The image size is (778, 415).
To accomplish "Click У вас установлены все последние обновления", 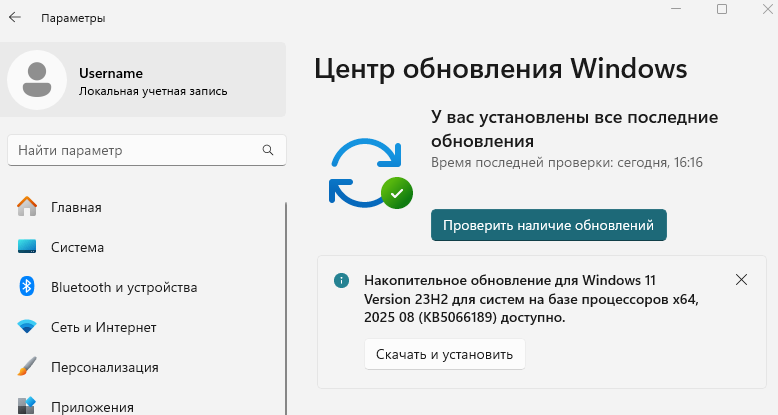I will coord(574,129).
